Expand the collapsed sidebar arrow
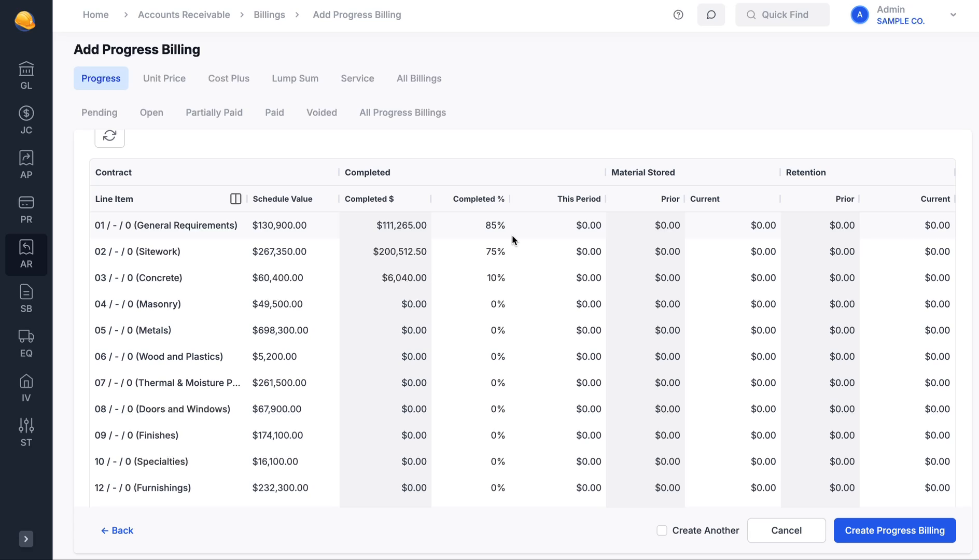 26,539
